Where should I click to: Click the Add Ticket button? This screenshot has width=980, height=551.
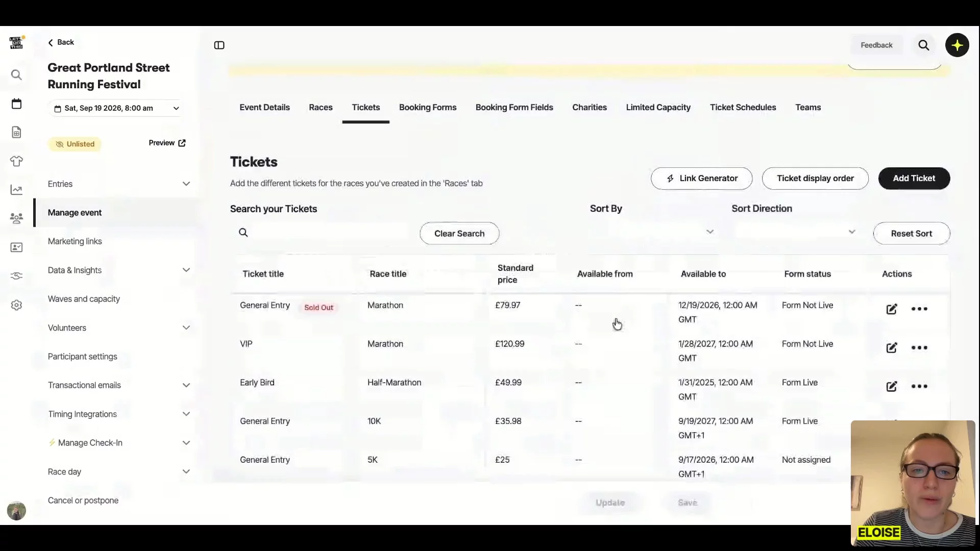[914, 179]
